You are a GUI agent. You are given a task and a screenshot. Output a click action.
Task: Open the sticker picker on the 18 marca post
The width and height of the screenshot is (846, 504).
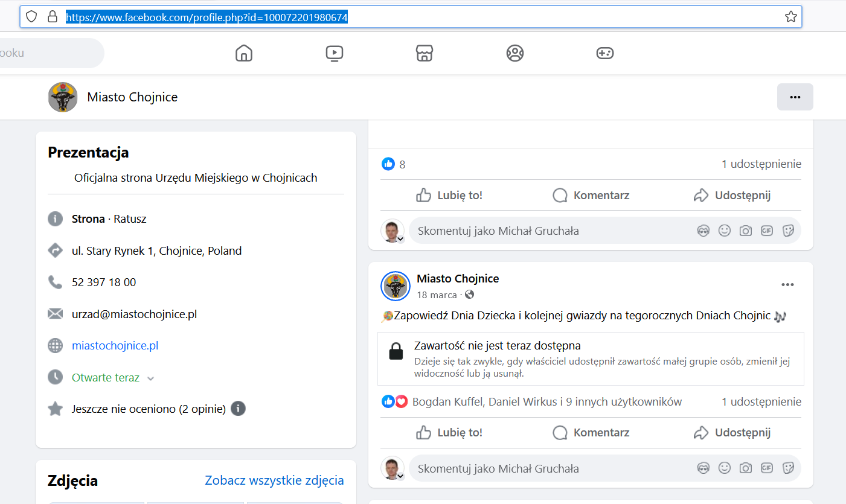[787, 468]
